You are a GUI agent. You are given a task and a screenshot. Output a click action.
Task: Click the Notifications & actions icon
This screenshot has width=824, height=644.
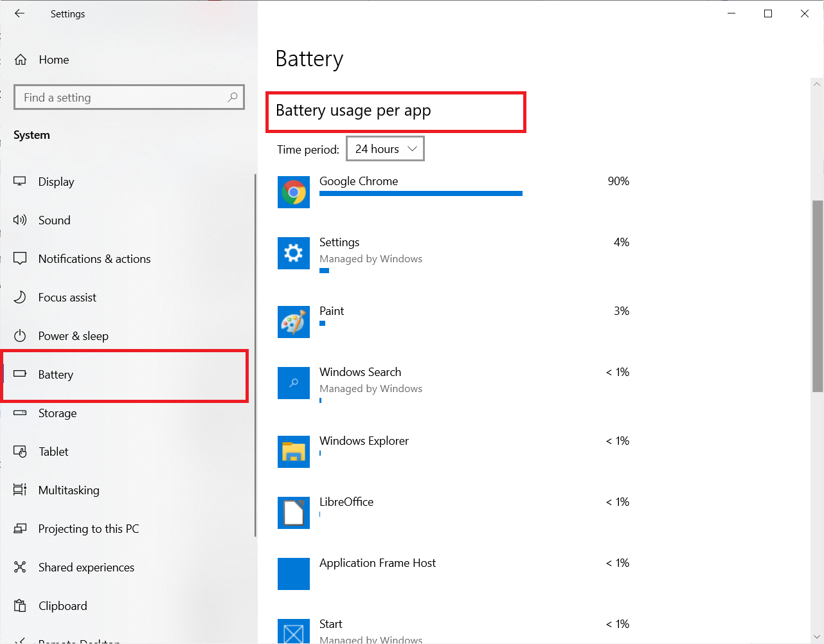pyautogui.click(x=20, y=258)
